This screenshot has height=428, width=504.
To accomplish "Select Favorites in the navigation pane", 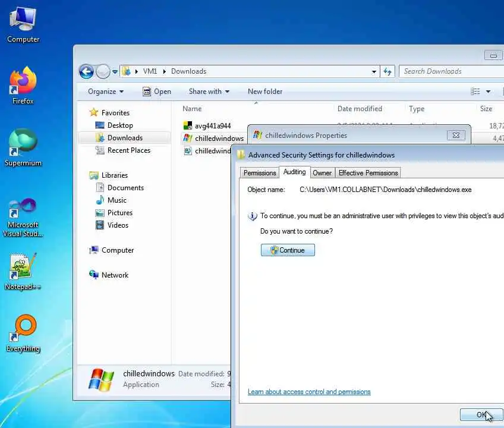I will point(109,112).
